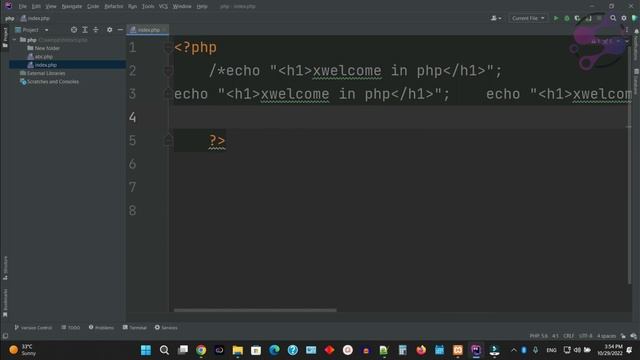Click the editor horizontal scrollbar thumb
The width and height of the screenshot is (640, 360).
[255, 310]
